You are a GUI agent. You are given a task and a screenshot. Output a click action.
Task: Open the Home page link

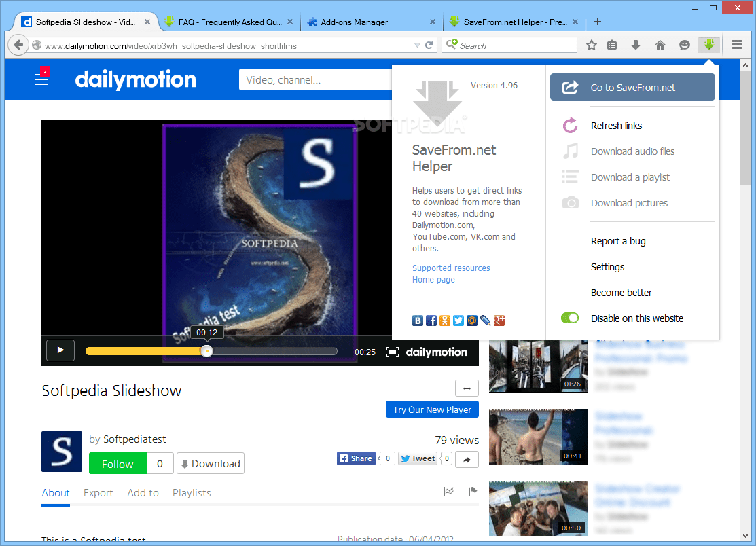[x=433, y=280]
